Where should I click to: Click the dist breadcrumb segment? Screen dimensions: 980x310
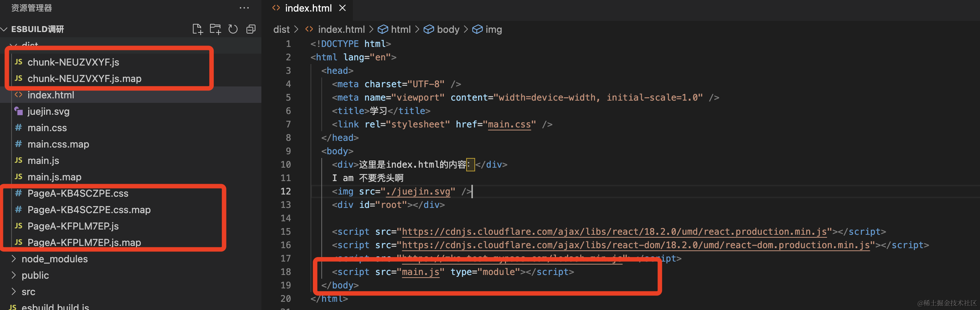coord(281,29)
